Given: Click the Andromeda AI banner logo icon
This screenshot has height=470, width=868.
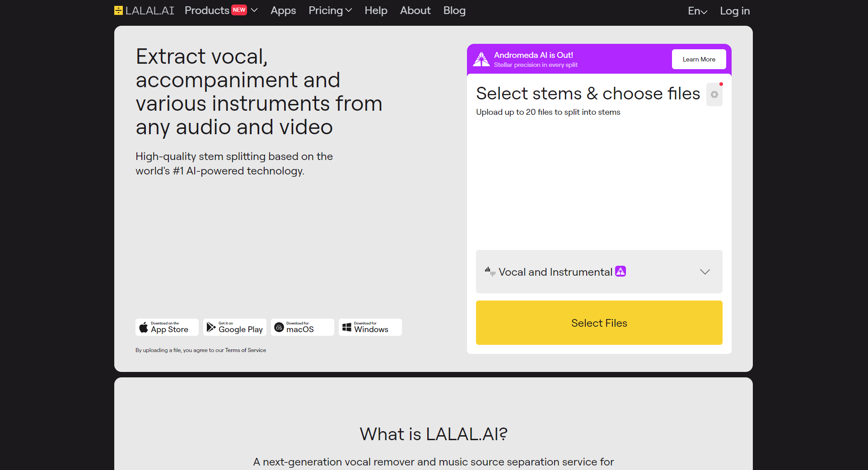Looking at the screenshot, I should point(481,59).
